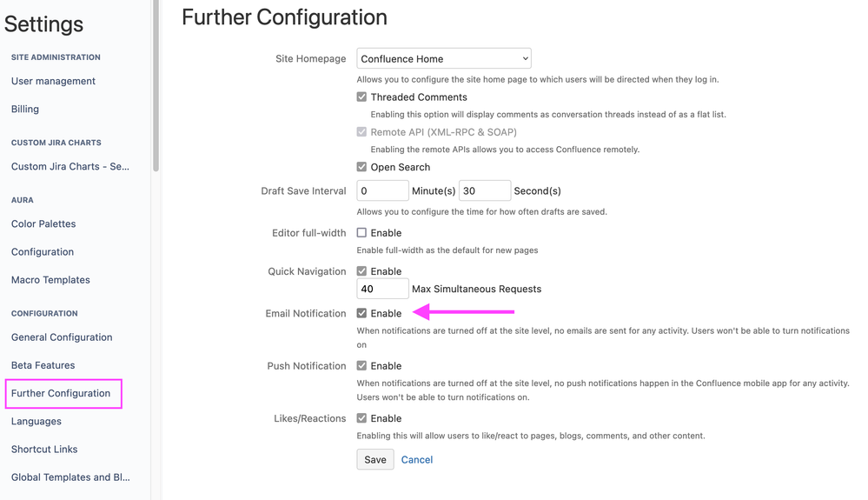Click the Draft Save Interval seconds field
Image resolution: width=868 pixels, height=500 pixels.
point(484,191)
